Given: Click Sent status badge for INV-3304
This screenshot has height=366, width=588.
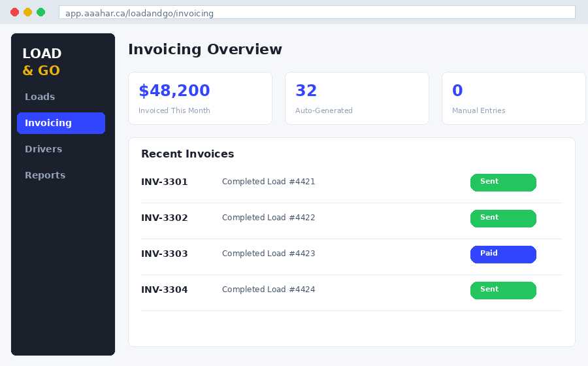Looking at the screenshot, I should 503,291.
